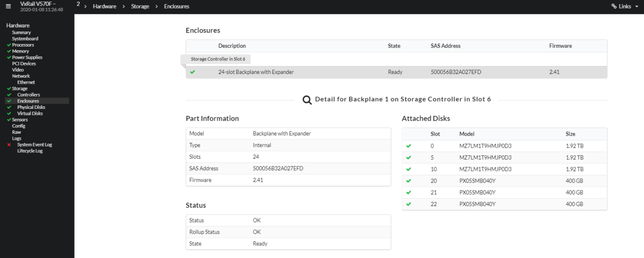Click 1.92 TB size in slot 5 row
Image resolution: width=644 pixels, height=258 pixels.
pyautogui.click(x=574, y=158)
